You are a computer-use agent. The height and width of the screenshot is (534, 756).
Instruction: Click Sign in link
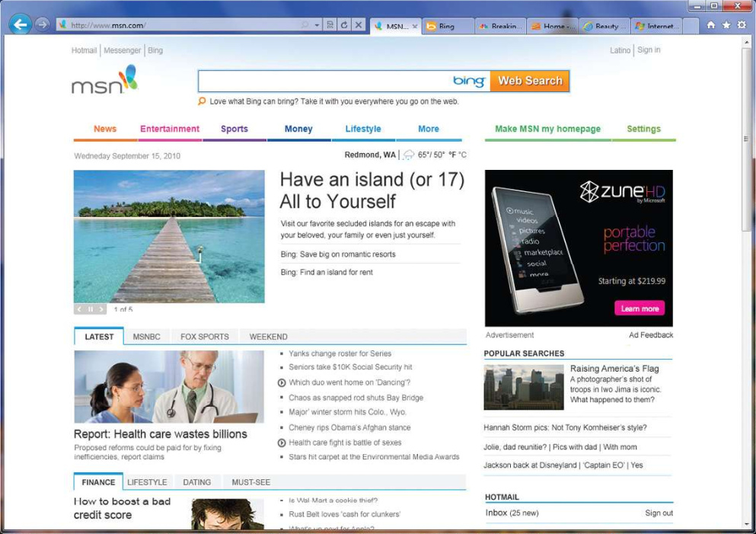649,50
